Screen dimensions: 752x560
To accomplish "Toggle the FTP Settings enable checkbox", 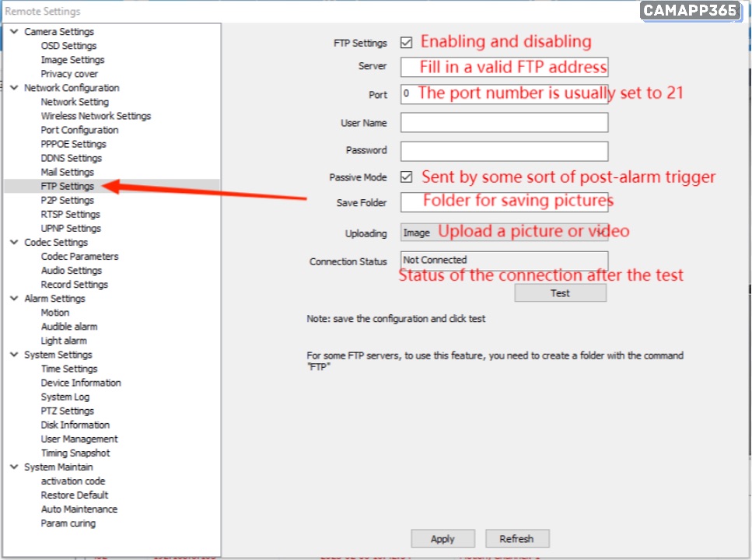I will pyautogui.click(x=406, y=43).
